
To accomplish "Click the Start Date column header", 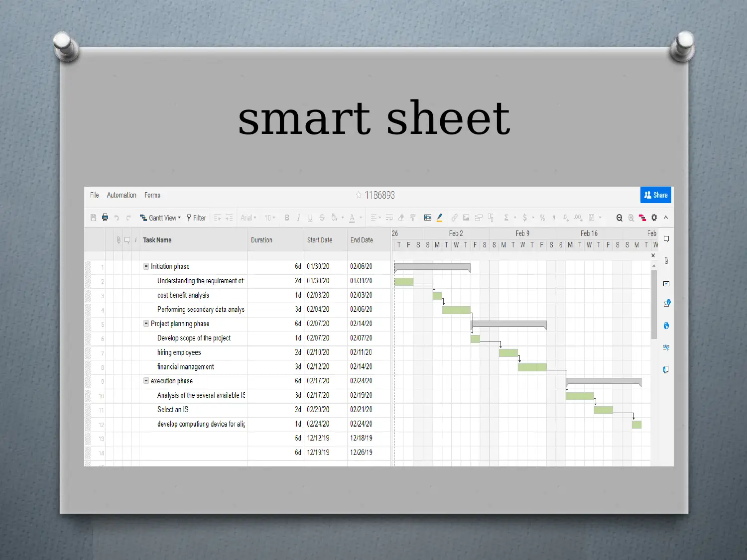I will point(326,240).
